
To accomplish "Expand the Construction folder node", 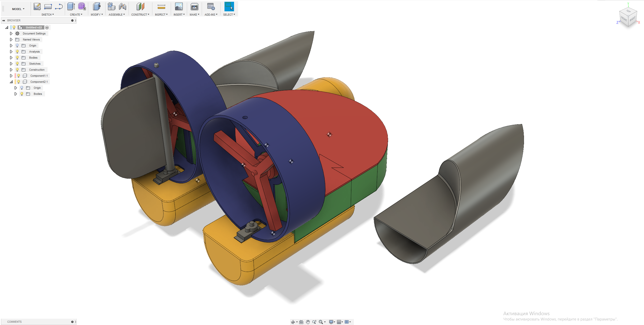I will click(11, 70).
